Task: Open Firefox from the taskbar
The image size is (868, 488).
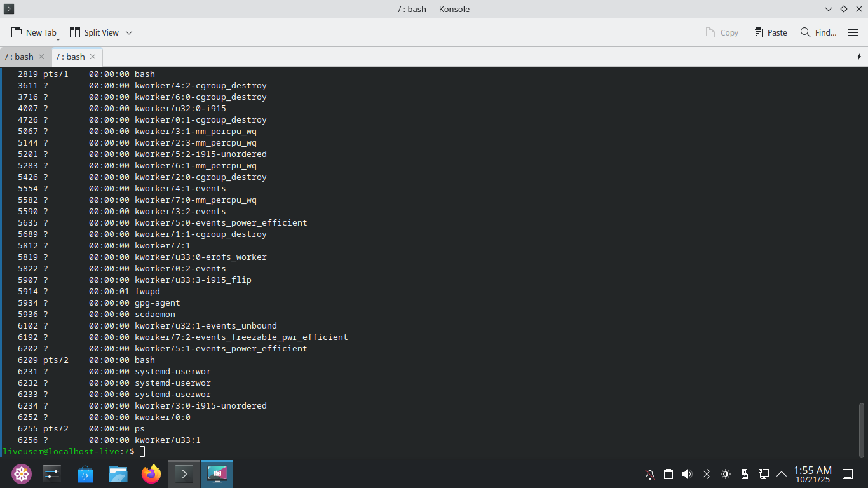Action: point(151,474)
